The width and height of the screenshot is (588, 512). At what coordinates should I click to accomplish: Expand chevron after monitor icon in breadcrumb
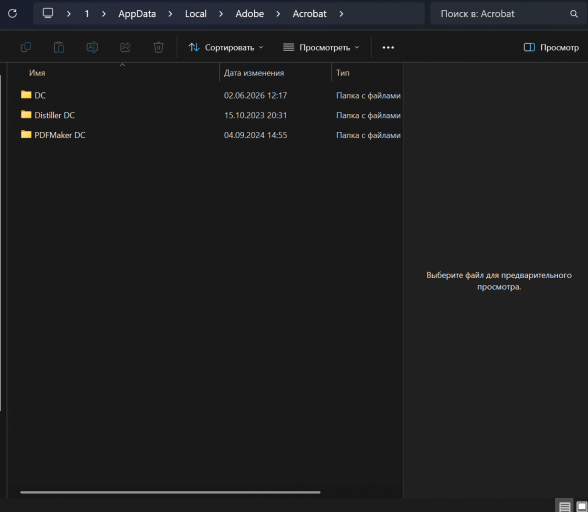tap(69, 14)
